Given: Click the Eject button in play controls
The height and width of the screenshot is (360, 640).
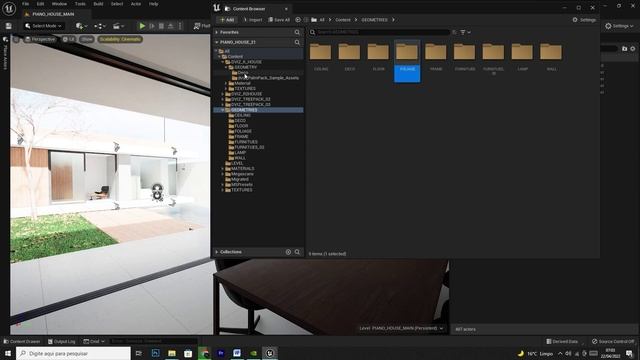Looking at the screenshot, I should (x=171, y=26).
